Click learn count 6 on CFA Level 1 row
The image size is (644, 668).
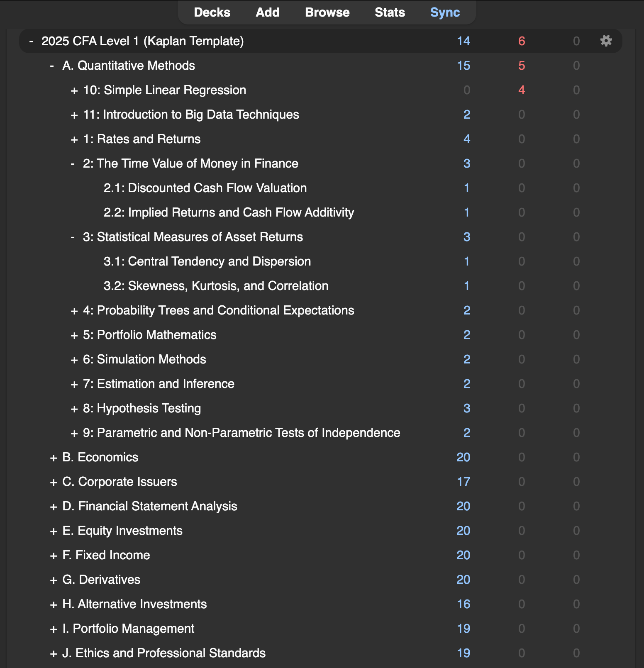pyautogui.click(x=522, y=41)
